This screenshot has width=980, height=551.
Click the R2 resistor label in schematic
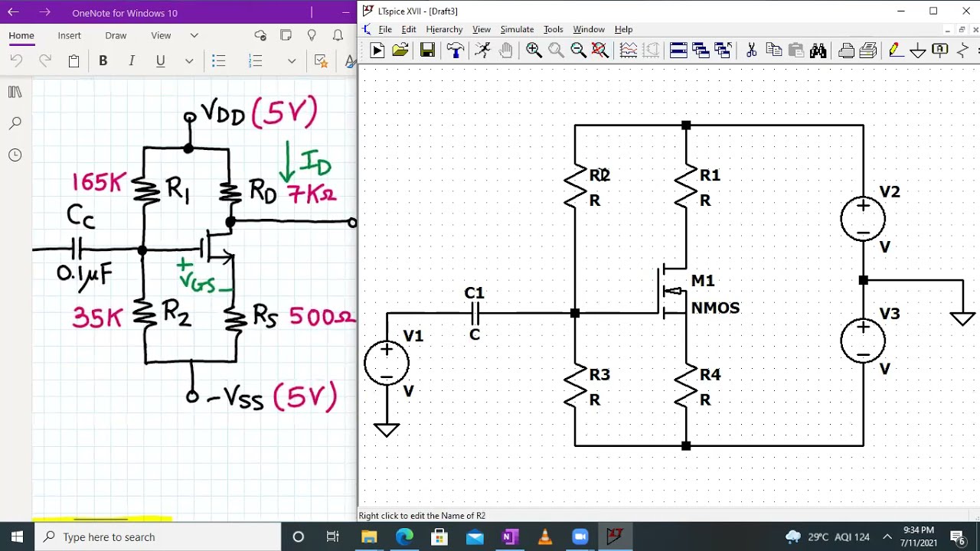(x=599, y=175)
